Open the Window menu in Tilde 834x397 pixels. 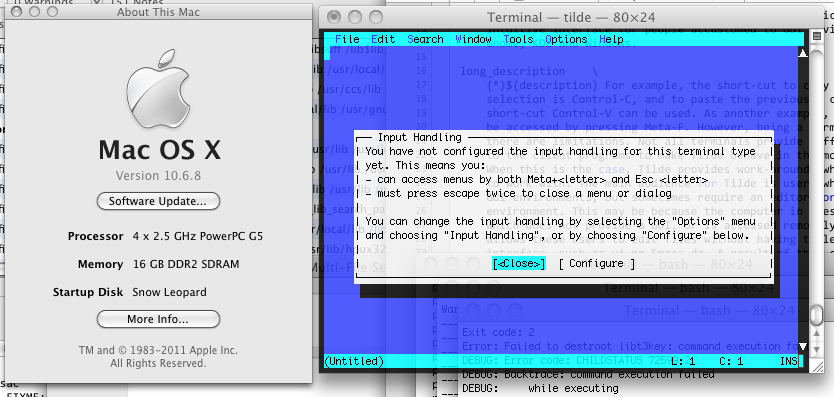tap(473, 39)
